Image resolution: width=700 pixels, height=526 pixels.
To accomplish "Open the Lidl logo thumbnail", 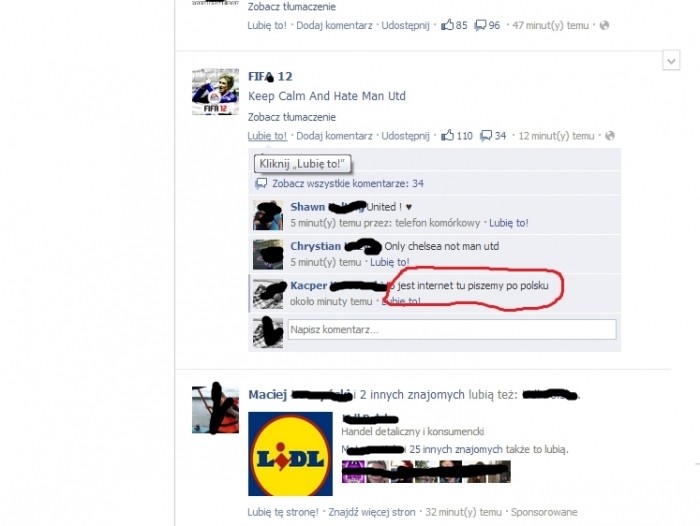I will [290, 454].
